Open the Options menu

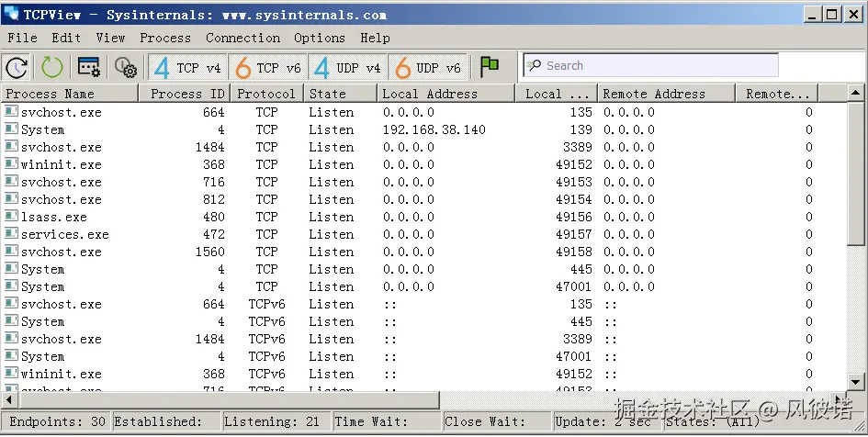[x=320, y=38]
